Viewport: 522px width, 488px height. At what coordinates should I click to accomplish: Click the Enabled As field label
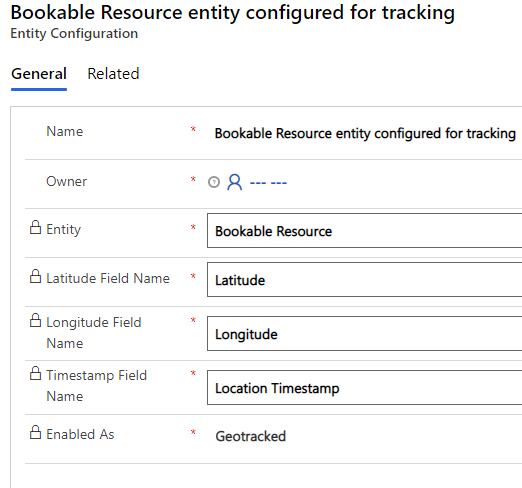80,434
